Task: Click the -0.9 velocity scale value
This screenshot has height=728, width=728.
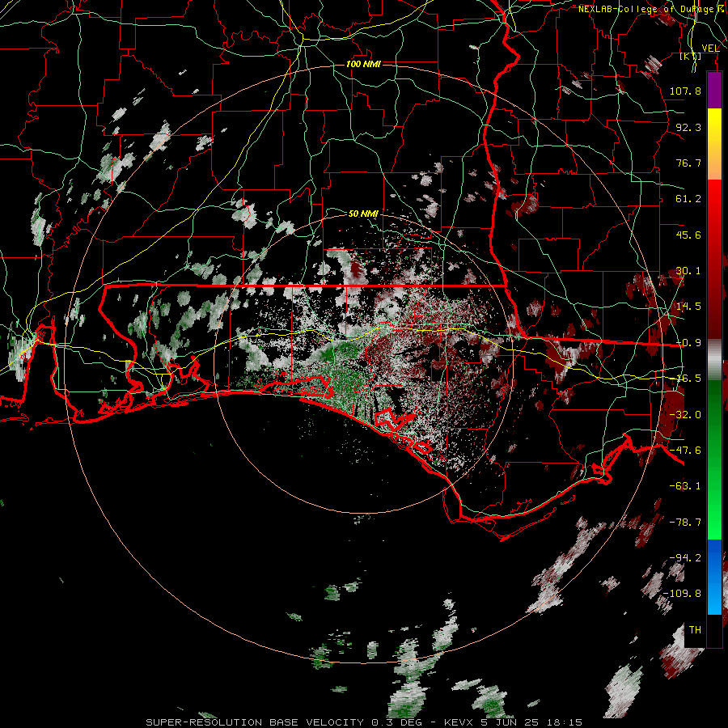Action: pos(688,343)
